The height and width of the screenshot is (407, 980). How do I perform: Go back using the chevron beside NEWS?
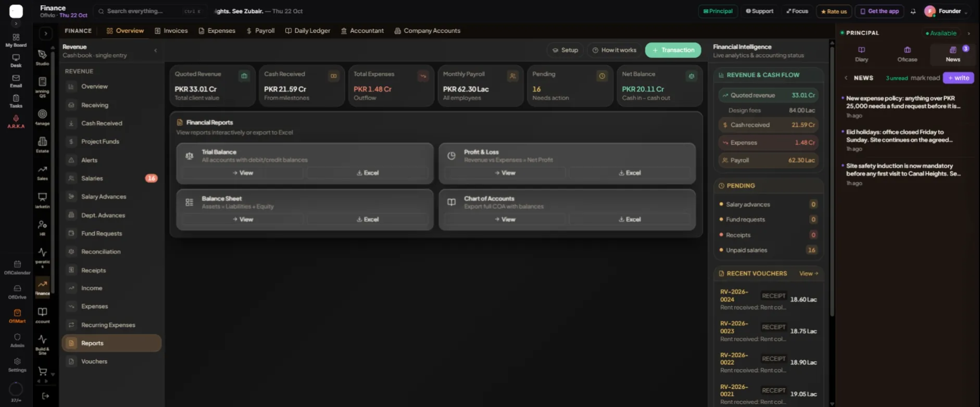pos(846,78)
